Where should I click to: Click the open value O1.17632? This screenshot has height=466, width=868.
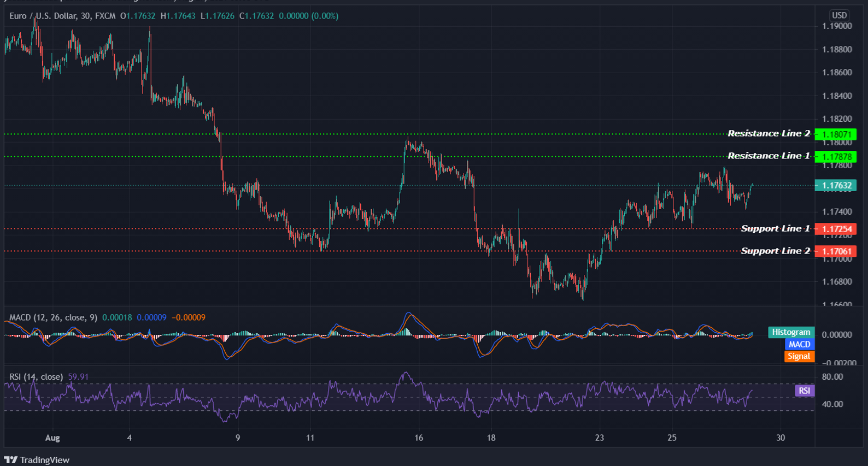point(138,16)
